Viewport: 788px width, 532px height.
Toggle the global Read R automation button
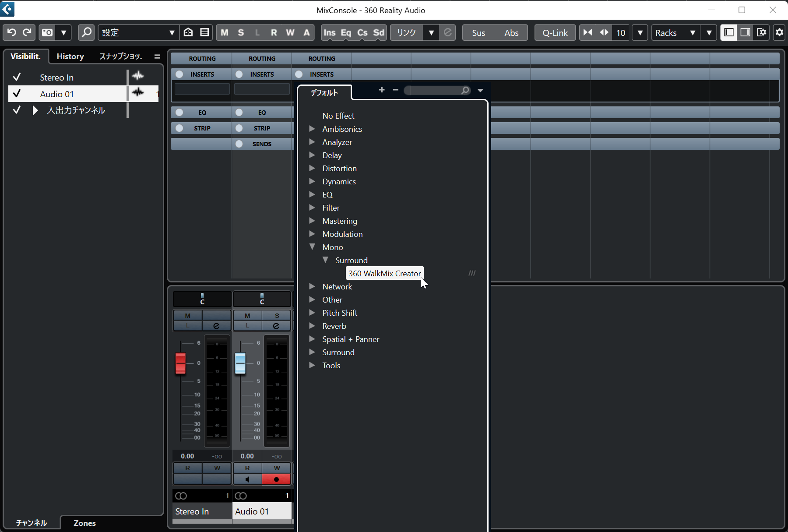click(274, 32)
